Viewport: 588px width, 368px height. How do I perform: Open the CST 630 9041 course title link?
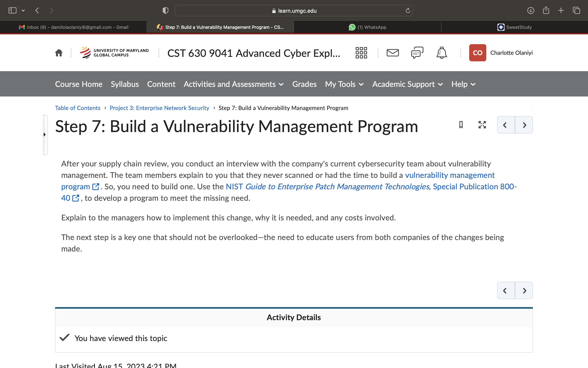click(x=254, y=53)
